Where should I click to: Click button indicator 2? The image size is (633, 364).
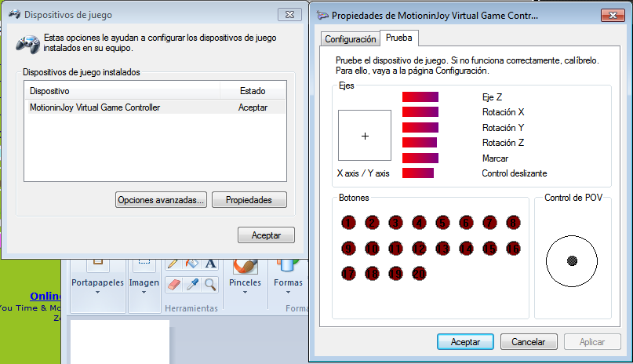[372, 222]
